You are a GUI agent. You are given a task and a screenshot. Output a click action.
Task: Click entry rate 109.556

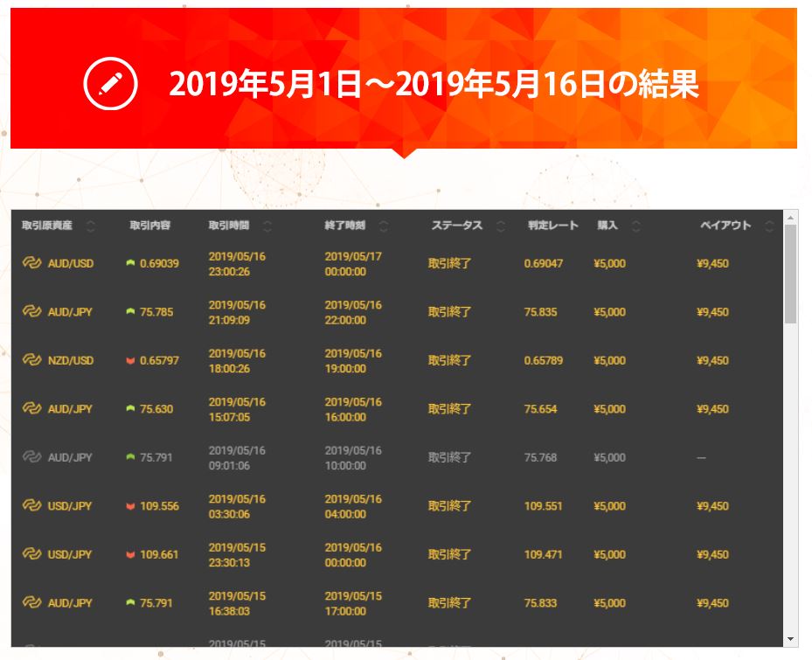coord(159,506)
